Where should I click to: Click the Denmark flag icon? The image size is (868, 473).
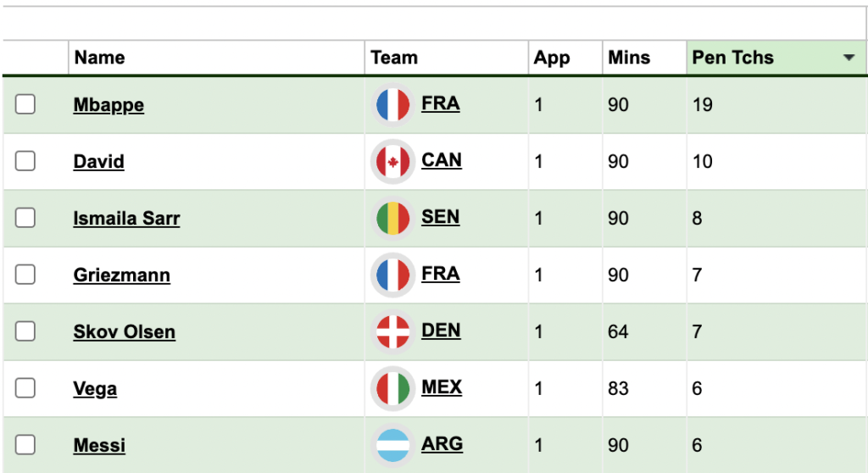coord(392,331)
